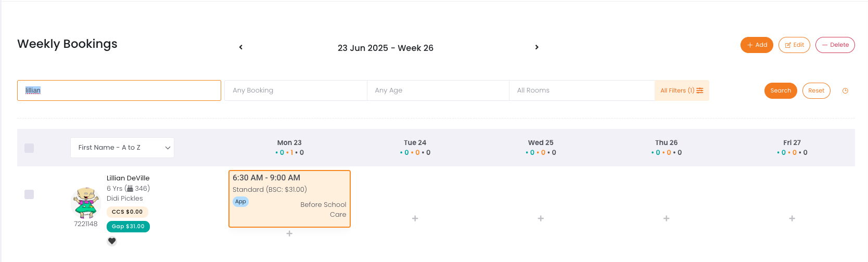
Task: Click the Gap $31.00 badge
Action: pyautogui.click(x=128, y=227)
